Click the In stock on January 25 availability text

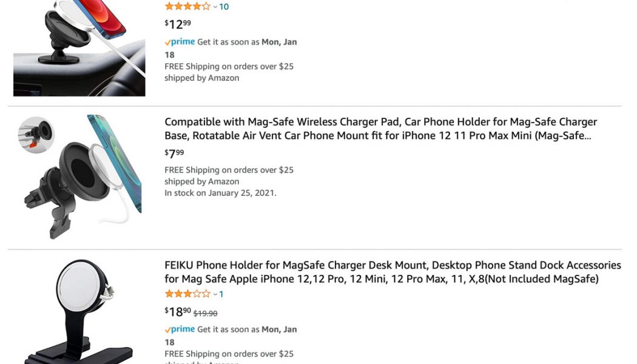[220, 192]
